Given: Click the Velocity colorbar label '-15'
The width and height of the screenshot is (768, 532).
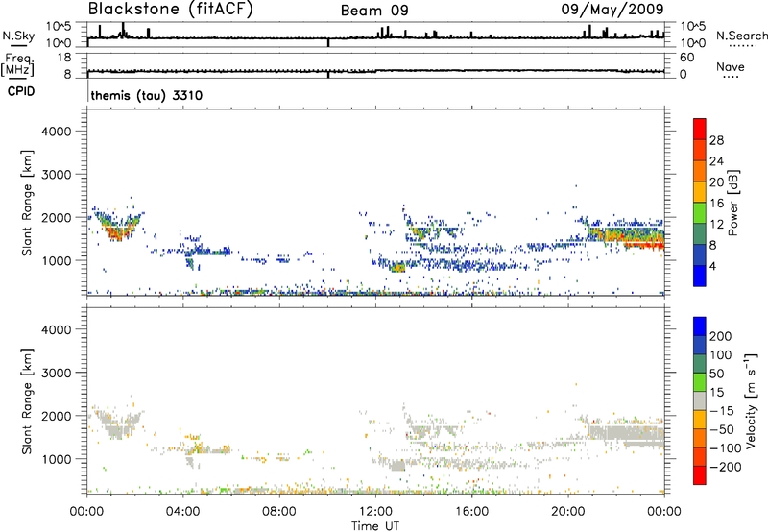Looking at the screenshot, I should point(721,411).
